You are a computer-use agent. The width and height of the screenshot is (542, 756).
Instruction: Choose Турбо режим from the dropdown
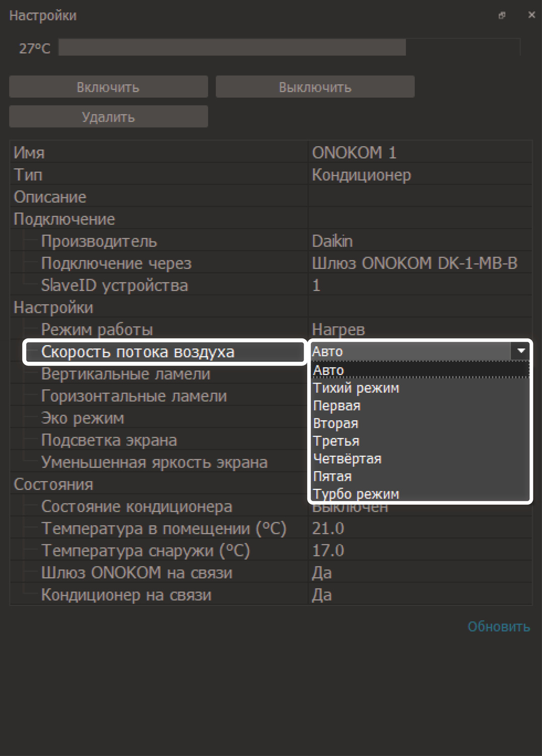click(356, 494)
